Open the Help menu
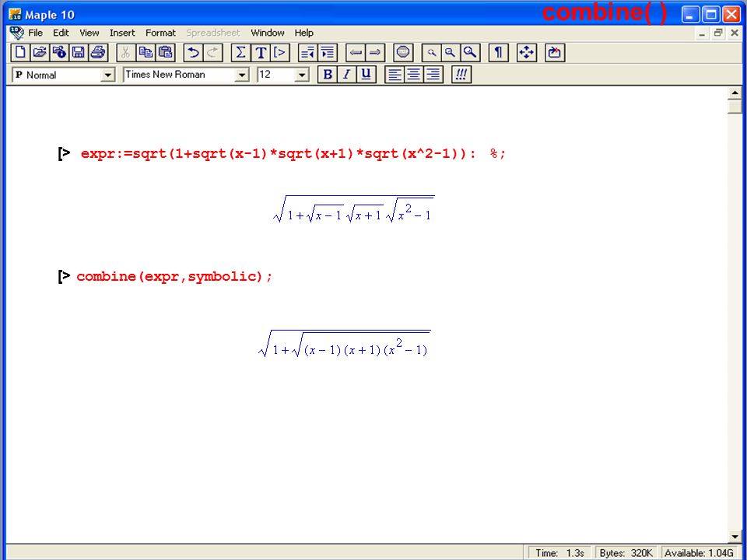Viewport: 747px width, 560px height. 304,33
